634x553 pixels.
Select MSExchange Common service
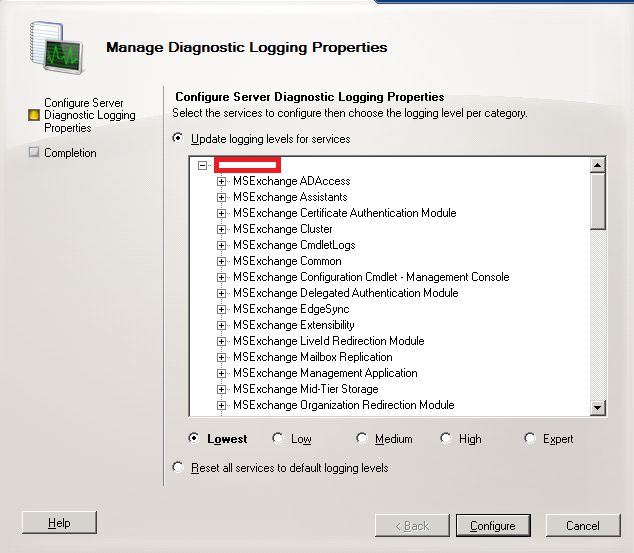click(287, 261)
